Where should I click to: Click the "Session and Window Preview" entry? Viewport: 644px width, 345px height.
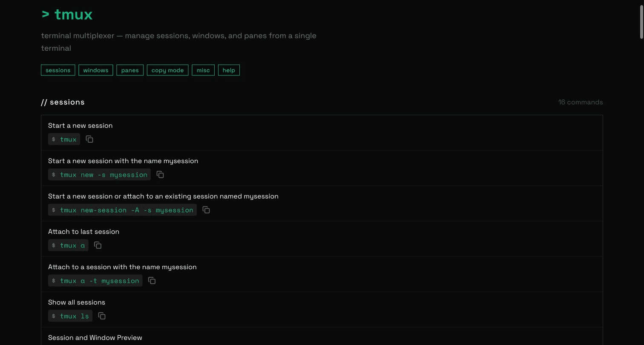pos(95,337)
